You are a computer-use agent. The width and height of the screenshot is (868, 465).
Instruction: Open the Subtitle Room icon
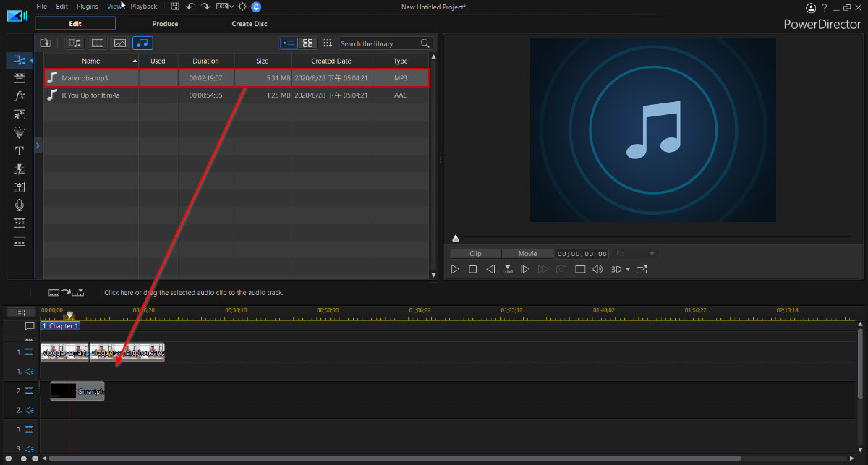pos(20,242)
